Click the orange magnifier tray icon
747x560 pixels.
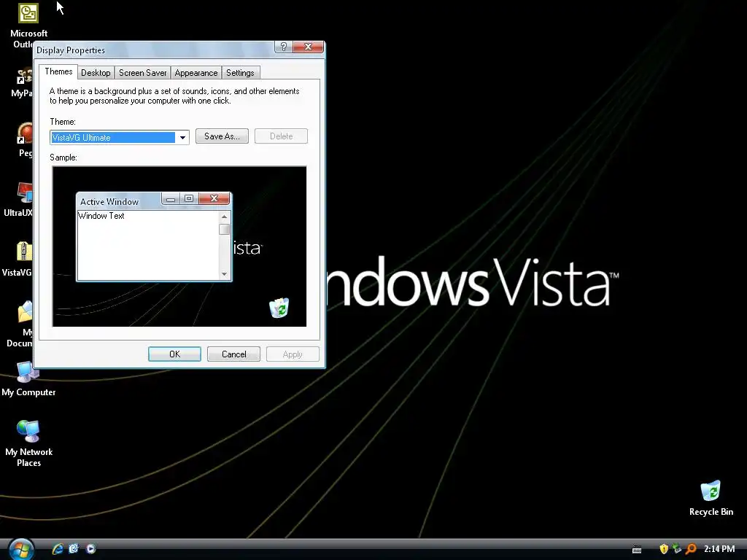(x=691, y=549)
